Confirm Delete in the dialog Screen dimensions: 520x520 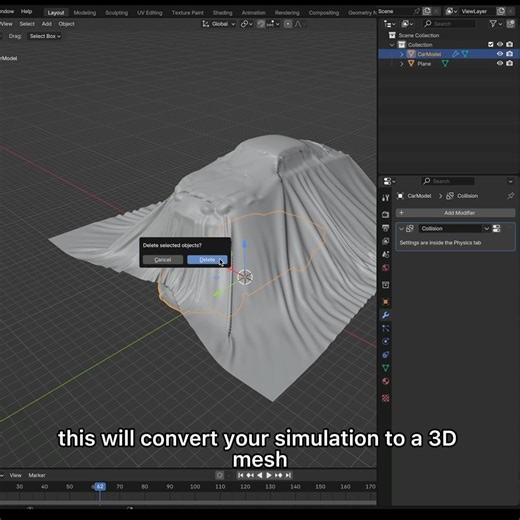coord(207,260)
